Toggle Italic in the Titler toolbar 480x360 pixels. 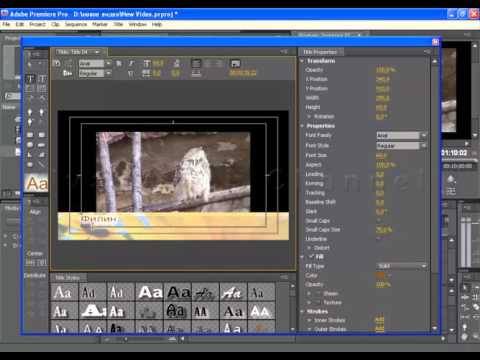(x=131, y=63)
